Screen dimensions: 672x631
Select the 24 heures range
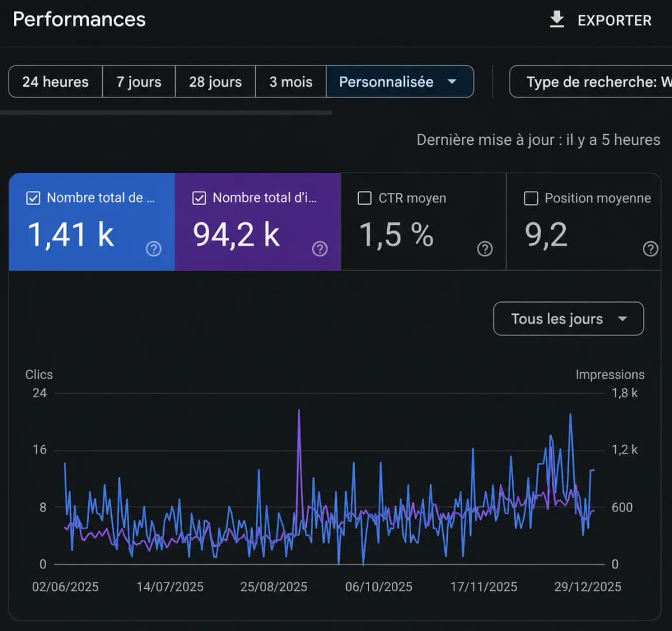pyautogui.click(x=55, y=81)
